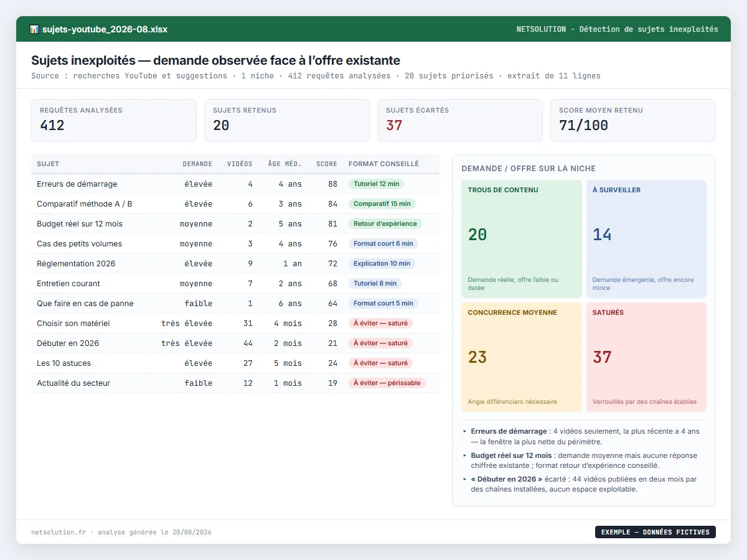
Task: Select Cas des petits volumes row
Action: [235, 244]
